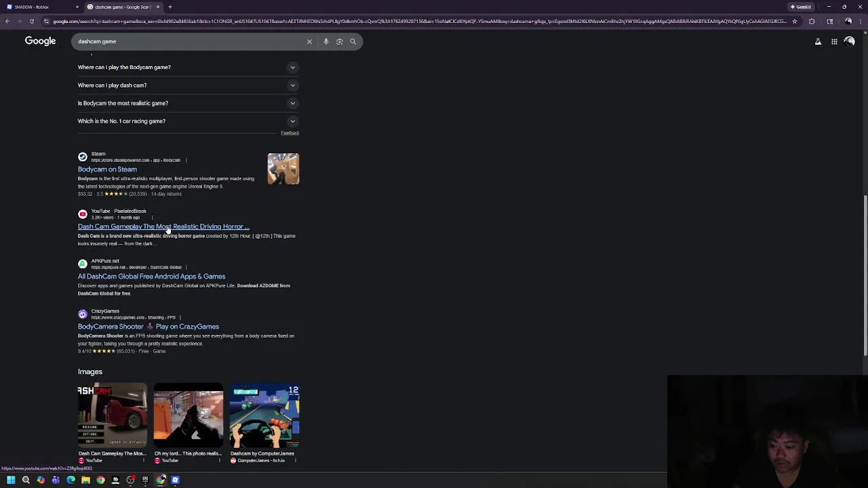Screen dimensions: 868x488
Task: Open ComputerJames image's three-dot menu
Action: coord(295,461)
